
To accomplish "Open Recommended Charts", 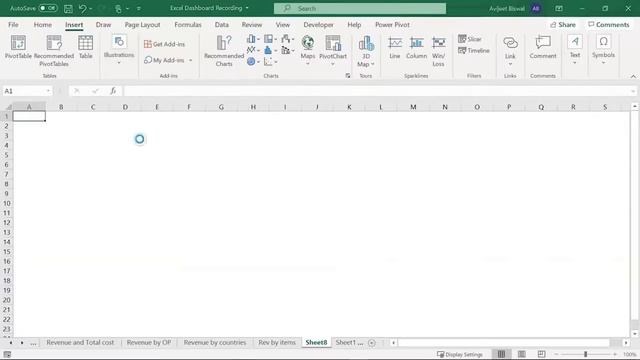I will point(224,51).
